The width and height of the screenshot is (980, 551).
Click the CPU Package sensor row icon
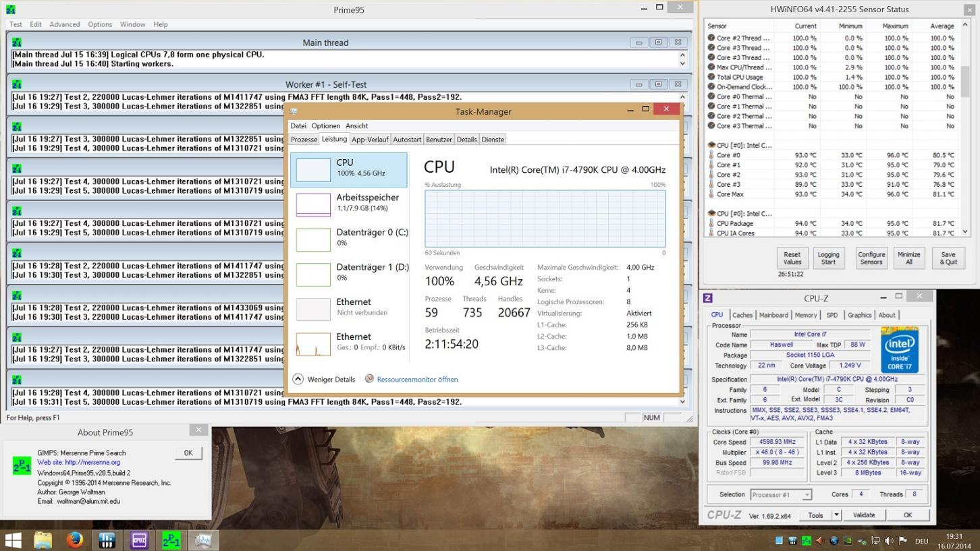pos(711,223)
